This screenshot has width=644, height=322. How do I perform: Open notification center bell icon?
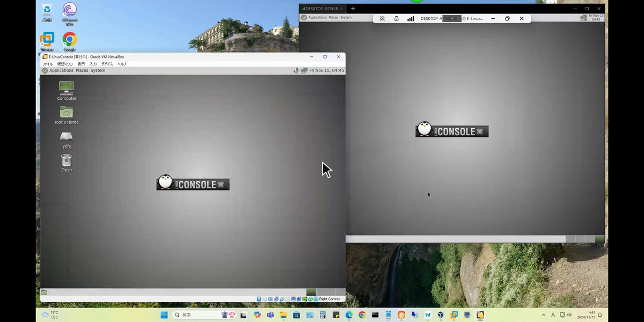pos(600,315)
